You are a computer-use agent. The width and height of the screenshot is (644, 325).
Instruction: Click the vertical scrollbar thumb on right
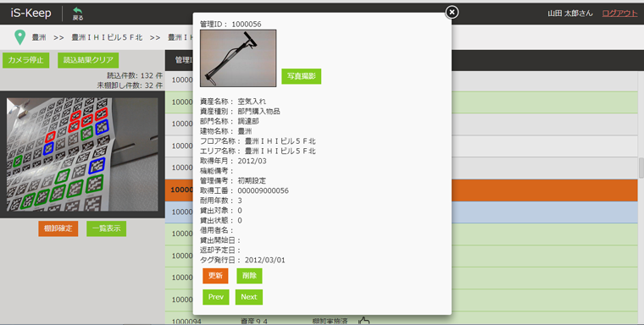[x=641, y=168]
